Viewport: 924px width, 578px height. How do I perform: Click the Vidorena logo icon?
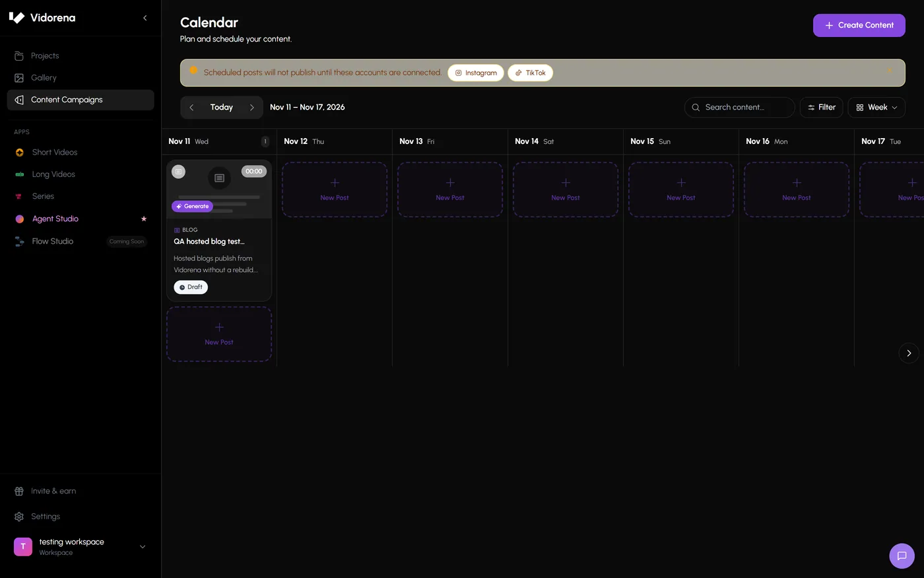16,18
